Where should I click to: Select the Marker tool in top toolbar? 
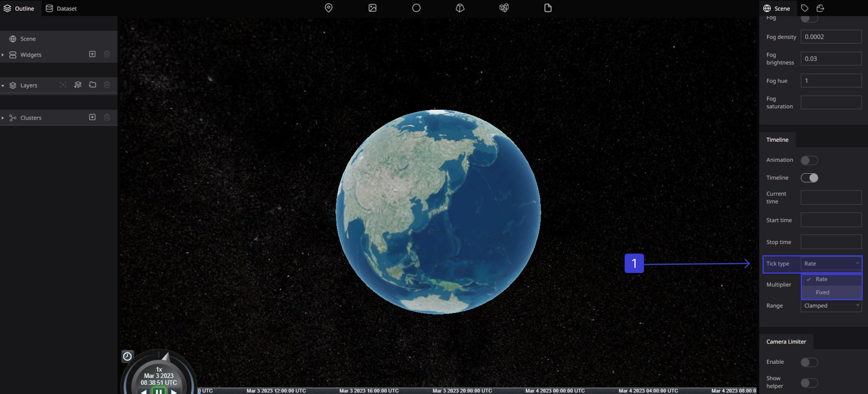tap(328, 8)
